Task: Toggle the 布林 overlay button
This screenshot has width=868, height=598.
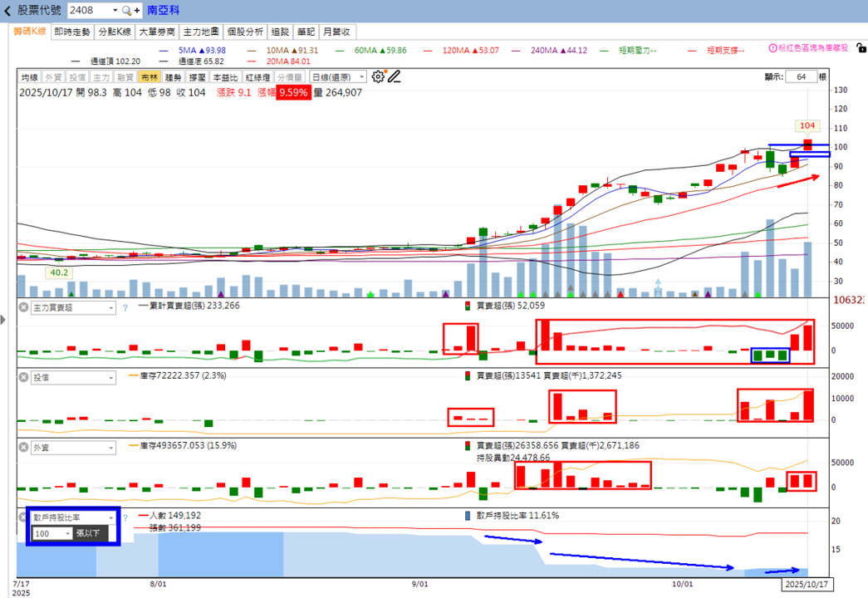Action: point(150,77)
